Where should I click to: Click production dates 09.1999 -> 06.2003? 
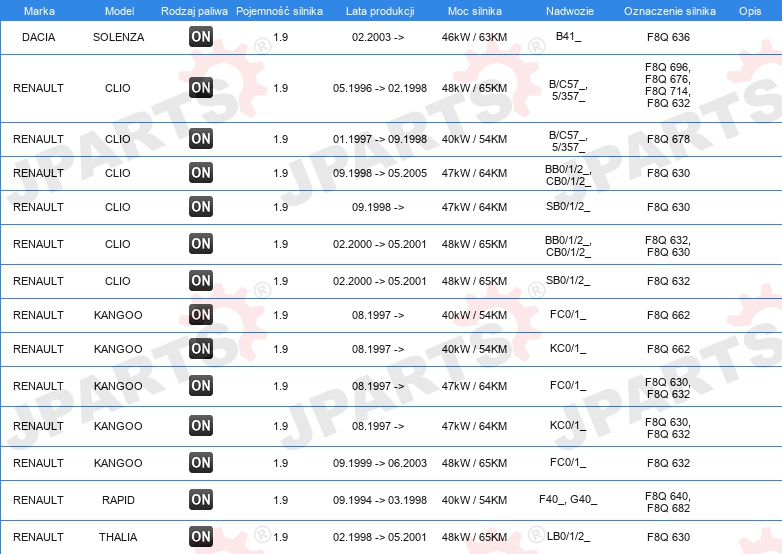380,463
